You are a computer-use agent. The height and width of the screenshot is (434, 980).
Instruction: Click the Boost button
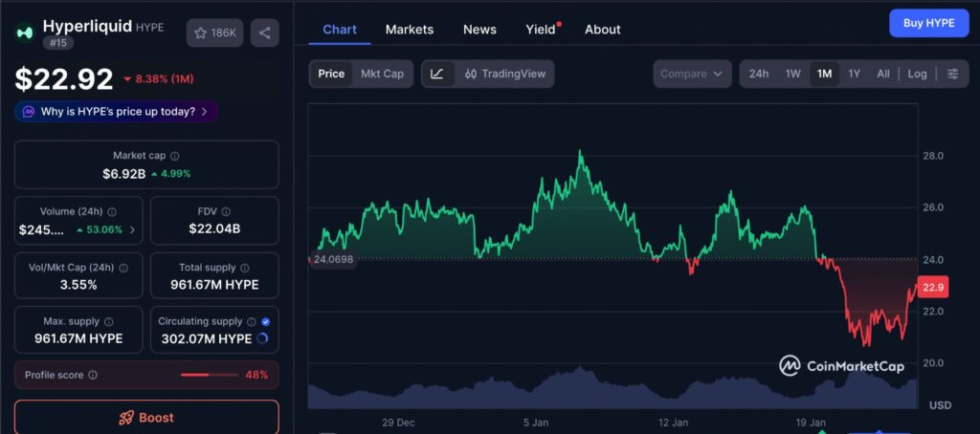pyautogui.click(x=146, y=417)
